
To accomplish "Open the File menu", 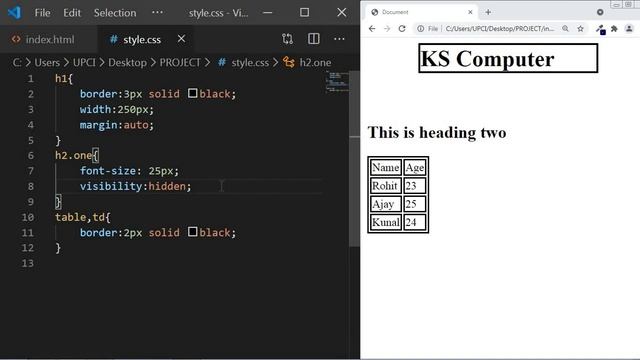I will [42, 13].
